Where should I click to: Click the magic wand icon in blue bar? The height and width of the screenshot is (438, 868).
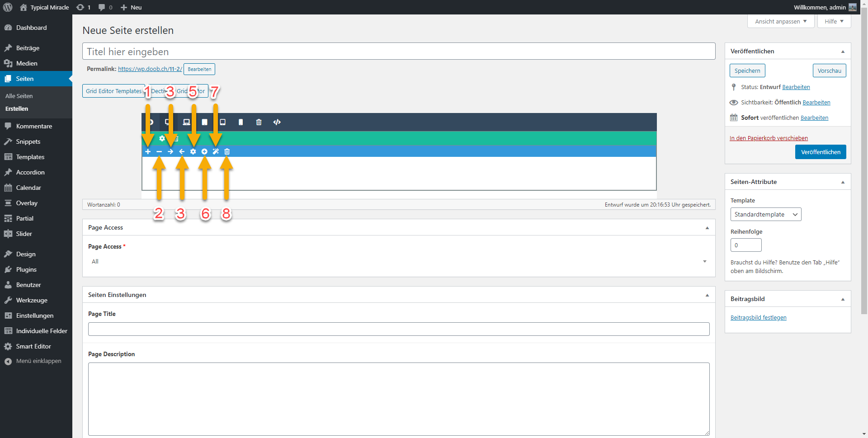tap(216, 151)
